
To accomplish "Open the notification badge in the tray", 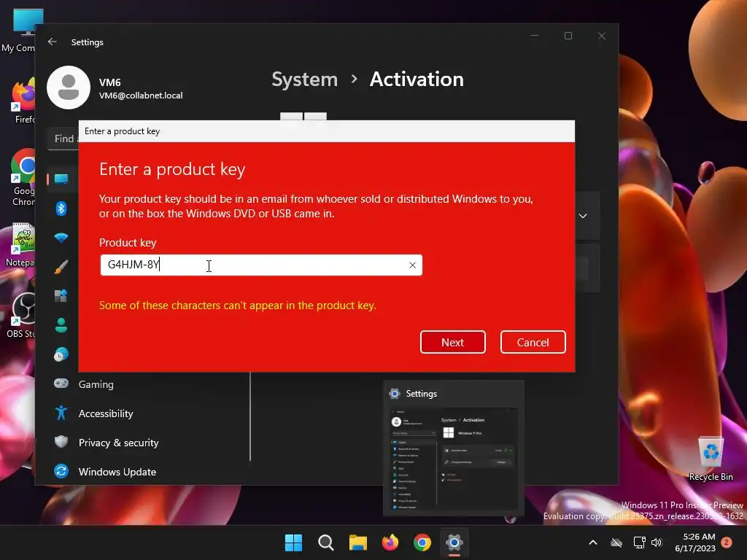I will pos(727,542).
